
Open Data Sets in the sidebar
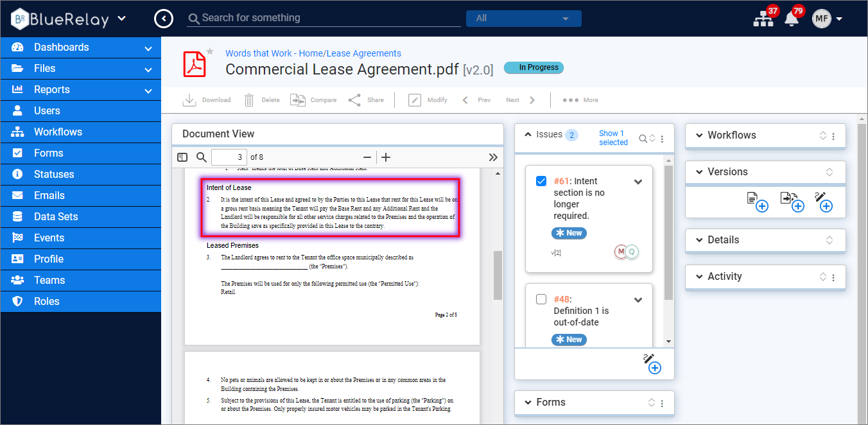[80, 217]
